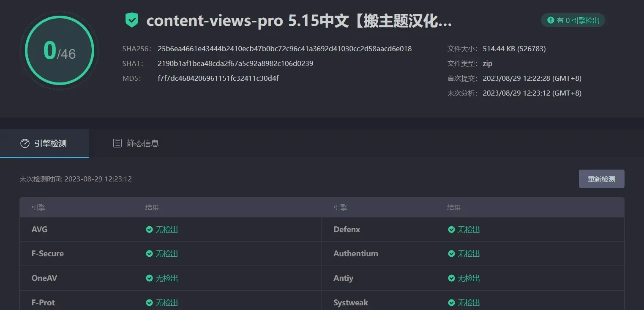
Task: Click the green shield icon beside the file name
Action: (x=132, y=20)
